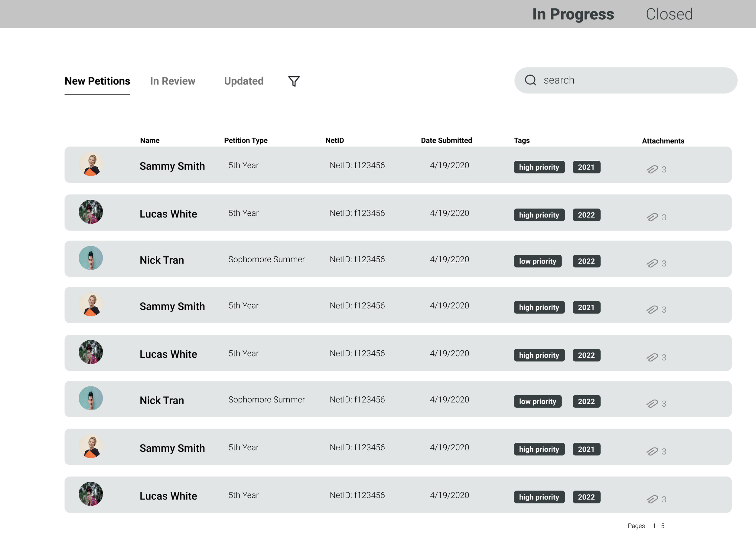Screen dimensions: 756x538
Task: Click first Lucas White profile picture
Action: (x=91, y=212)
